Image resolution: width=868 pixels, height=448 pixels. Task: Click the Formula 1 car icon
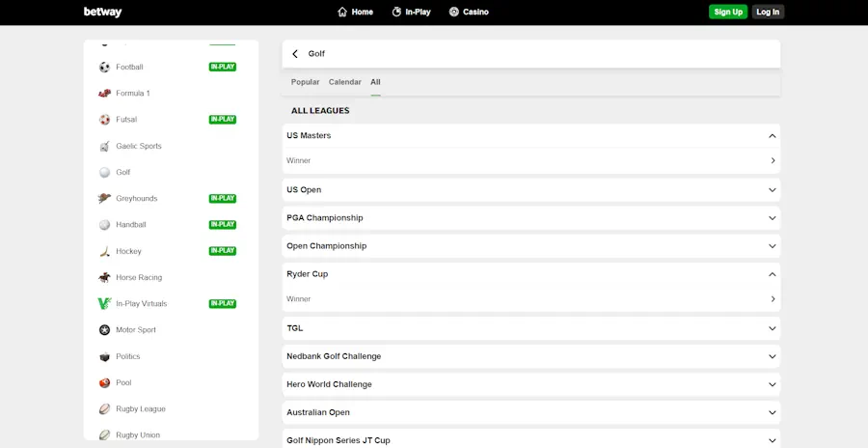pos(104,93)
